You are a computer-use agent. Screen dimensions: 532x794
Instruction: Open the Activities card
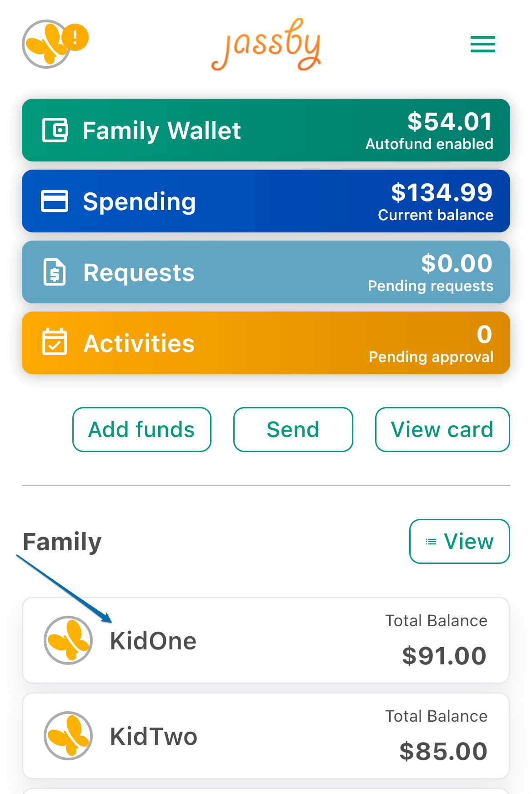click(x=266, y=343)
